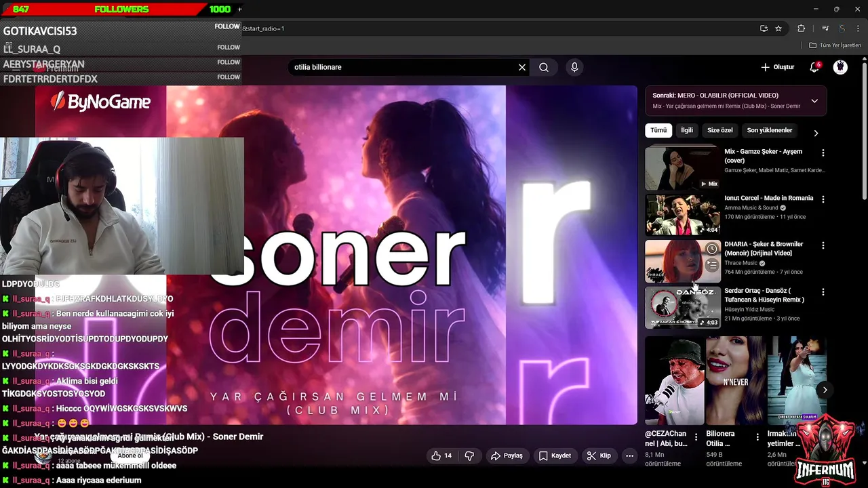The image size is (868, 488).
Task: Start voice search with microphone icon
Action: 574,67
